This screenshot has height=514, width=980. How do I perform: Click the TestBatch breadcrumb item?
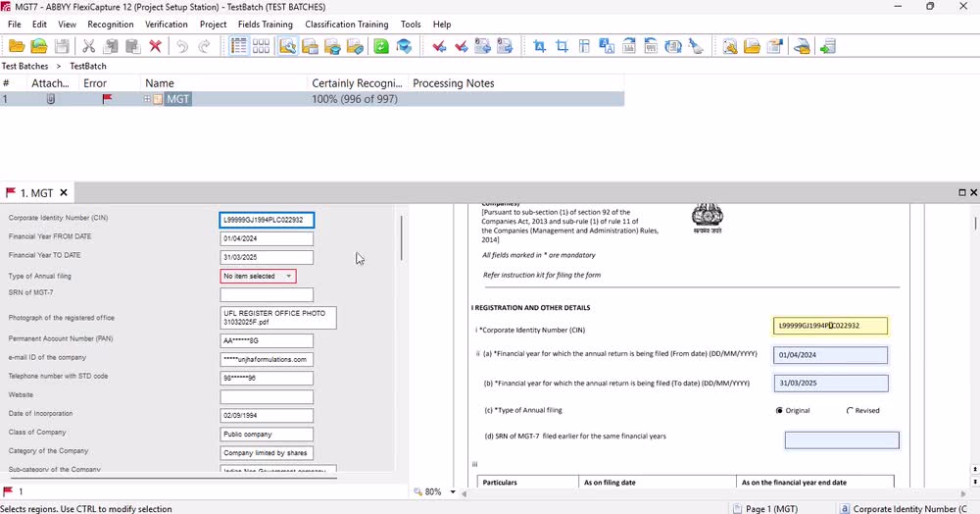pyautogui.click(x=88, y=67)
